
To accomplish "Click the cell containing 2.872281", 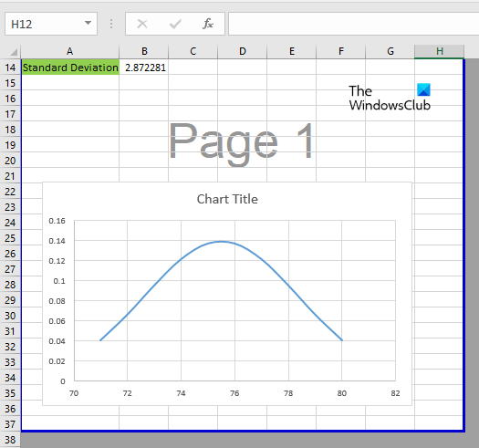I will (144, 68).
